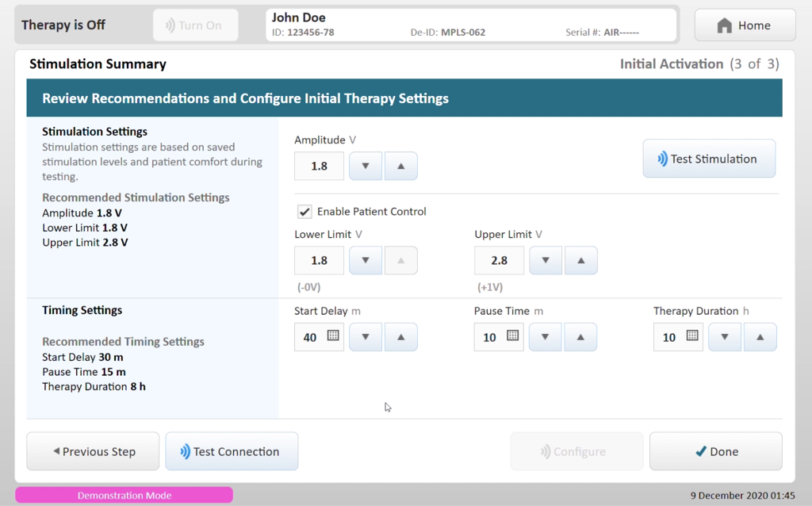
Task: Click the Test Stimulation button
Action: coord(710,159)
